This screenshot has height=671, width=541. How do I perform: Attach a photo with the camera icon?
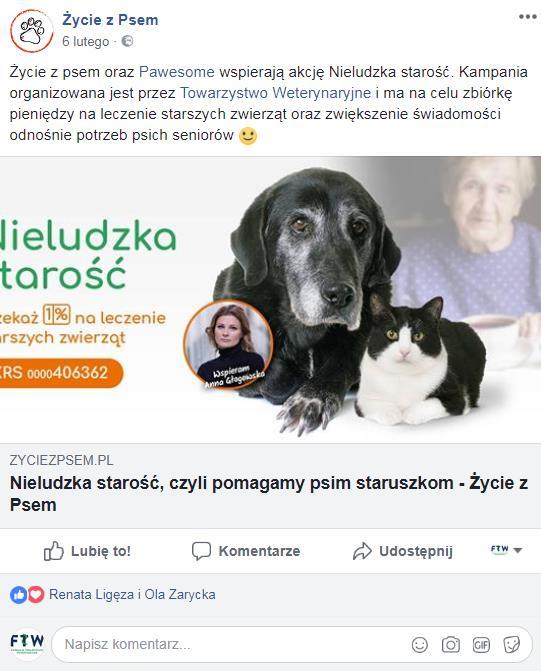point(451,644)
